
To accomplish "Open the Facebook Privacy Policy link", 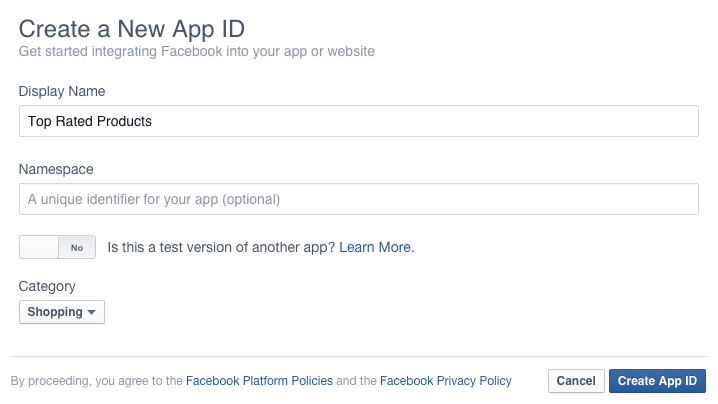I will point(446,381).
